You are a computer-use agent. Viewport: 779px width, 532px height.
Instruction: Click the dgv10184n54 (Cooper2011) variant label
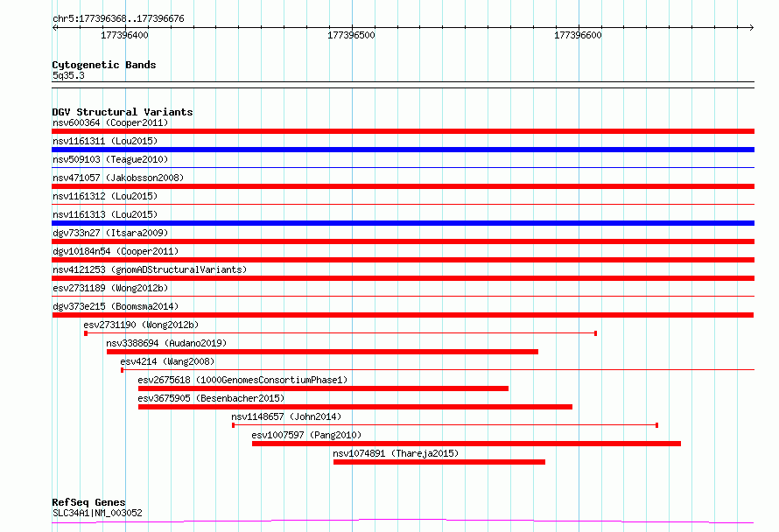click(x=116, y=251)
